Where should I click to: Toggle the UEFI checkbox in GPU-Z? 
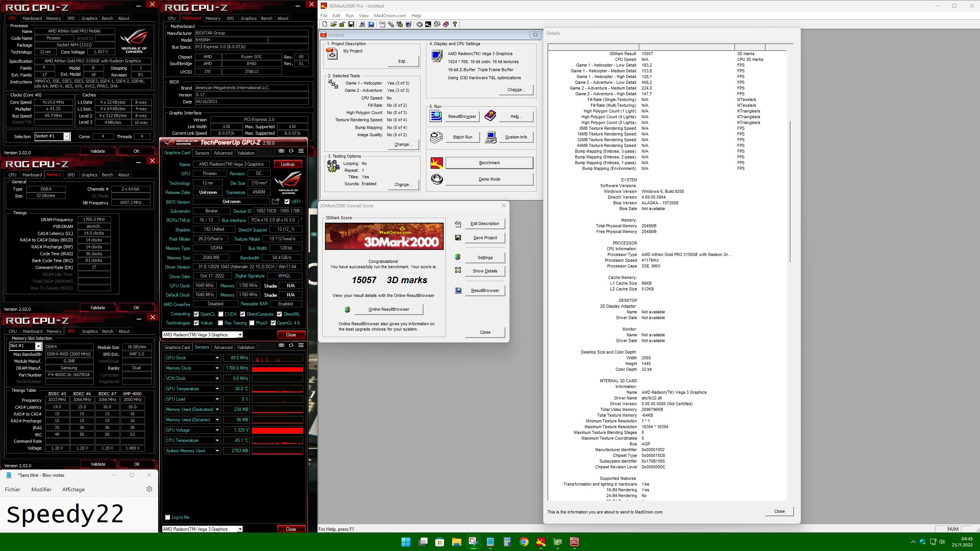tap(287, 202)
